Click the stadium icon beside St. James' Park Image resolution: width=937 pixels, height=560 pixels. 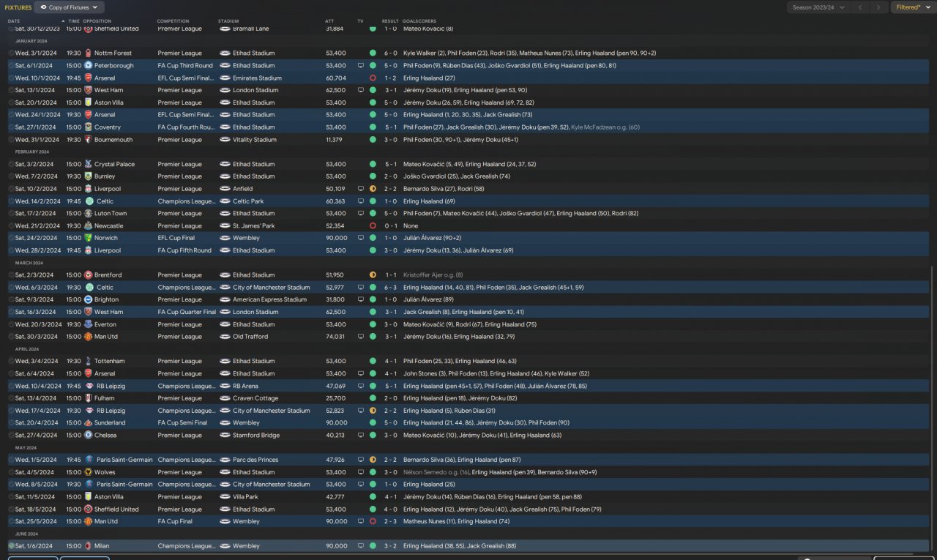(x=225, y=226)
